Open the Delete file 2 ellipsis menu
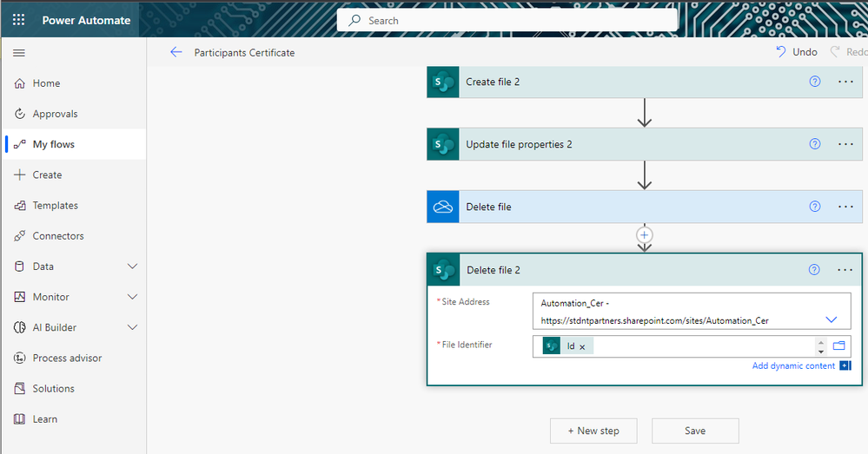The height and width of the screenshot is (454, 868). click(x=845, y=270)
